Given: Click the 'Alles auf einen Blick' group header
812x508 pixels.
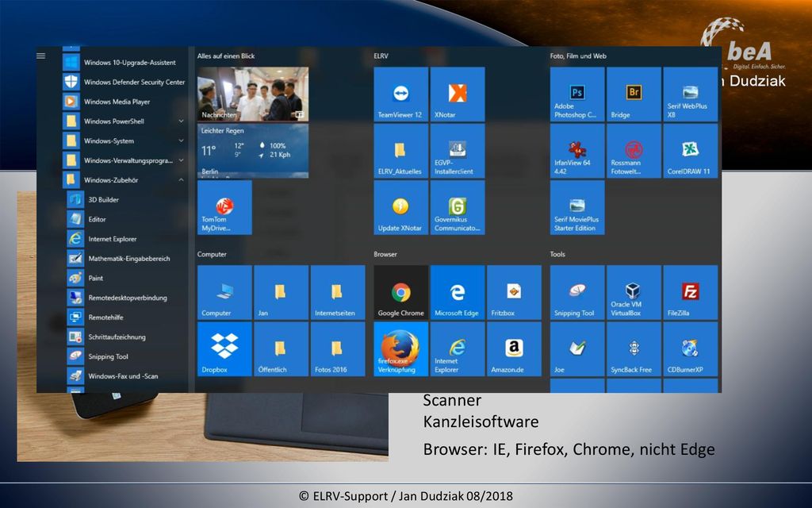Looking at the screenshot, I should pos(226,56).
